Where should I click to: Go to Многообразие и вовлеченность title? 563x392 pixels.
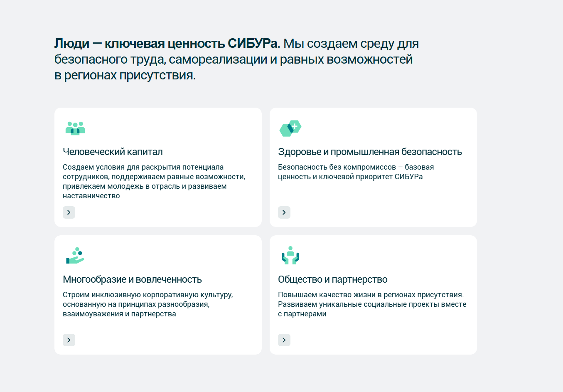pos(132,279)
